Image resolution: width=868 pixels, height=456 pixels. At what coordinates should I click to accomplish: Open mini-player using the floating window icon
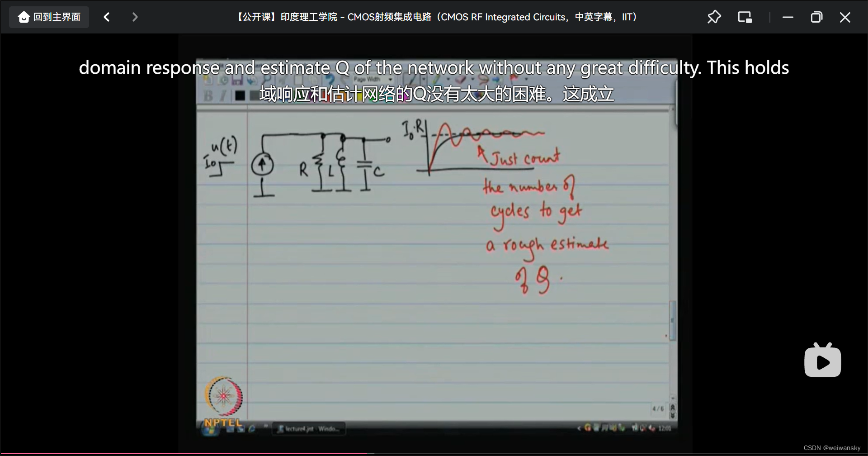pos(745,17)
